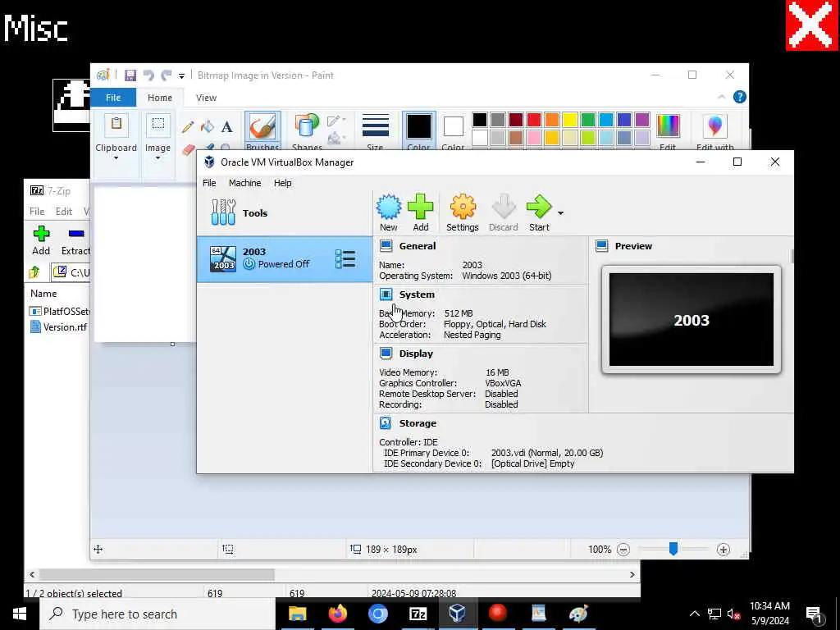Click the zoom out minus button in Paint
Image resolution: width=840 pixels, height=630 pixels.
623,549
